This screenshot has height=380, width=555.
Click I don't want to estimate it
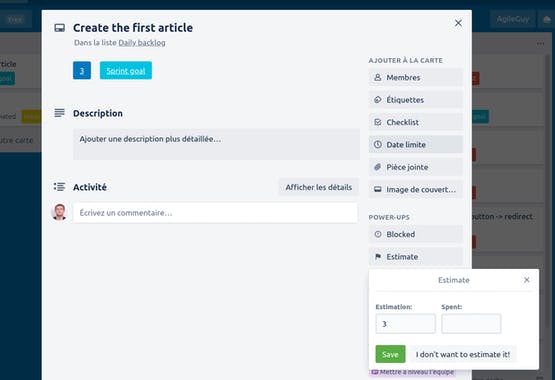(463, 354)
